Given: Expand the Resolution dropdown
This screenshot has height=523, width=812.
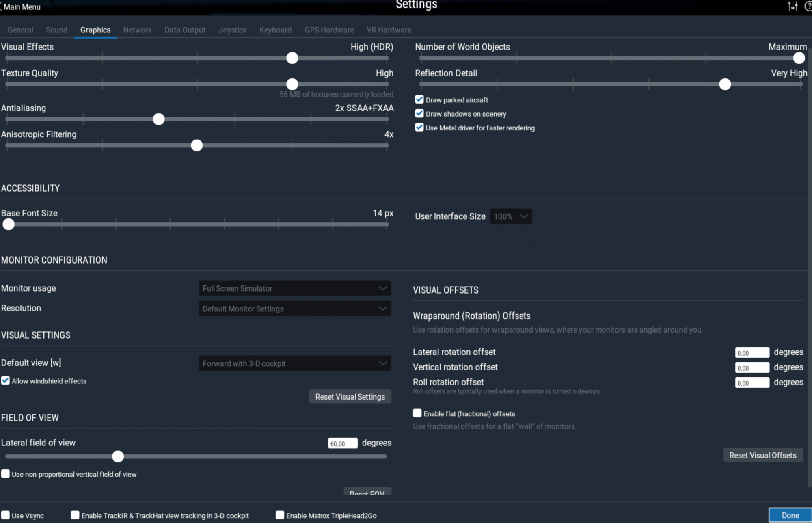Looking at the screenshot, I should 295,309.
